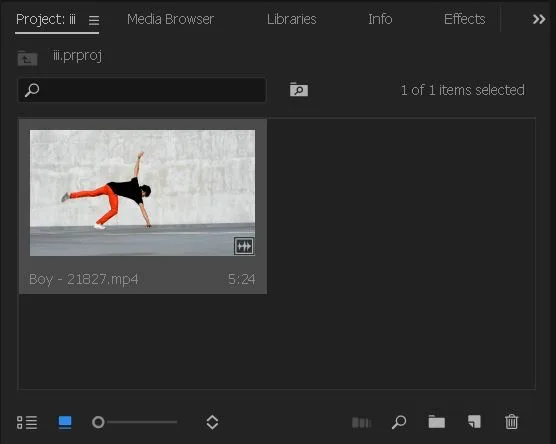Click the 1 of 1 items selected status
This screenshot has width=556, height=444.
click(463, 90)
